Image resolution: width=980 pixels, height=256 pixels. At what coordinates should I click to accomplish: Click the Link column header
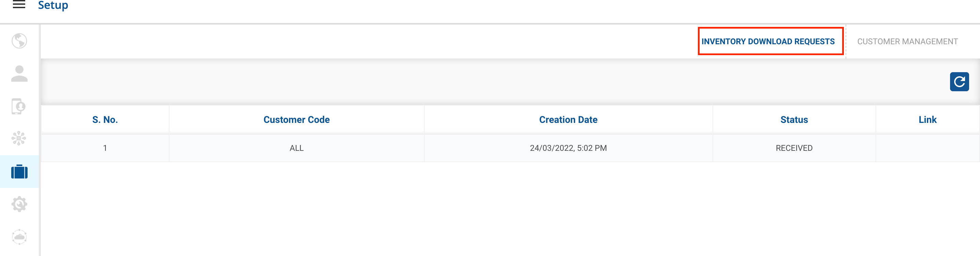coord(928,120)
